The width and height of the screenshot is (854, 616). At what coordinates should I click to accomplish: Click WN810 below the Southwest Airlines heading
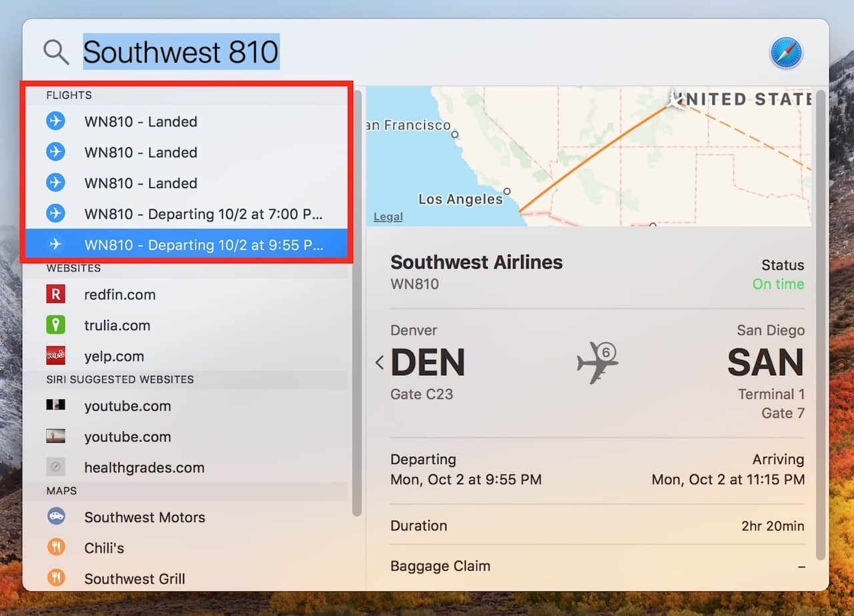pyautogui.click(x=414, y=284)
